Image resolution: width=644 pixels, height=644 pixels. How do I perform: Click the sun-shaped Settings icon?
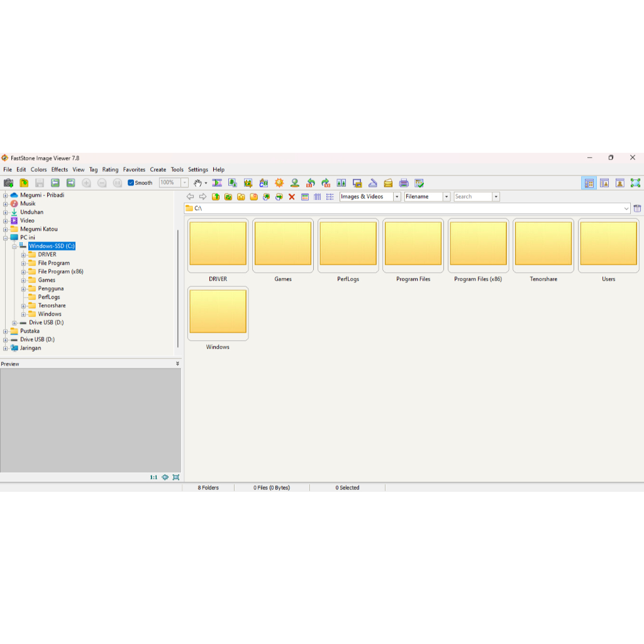pos(279,183)
